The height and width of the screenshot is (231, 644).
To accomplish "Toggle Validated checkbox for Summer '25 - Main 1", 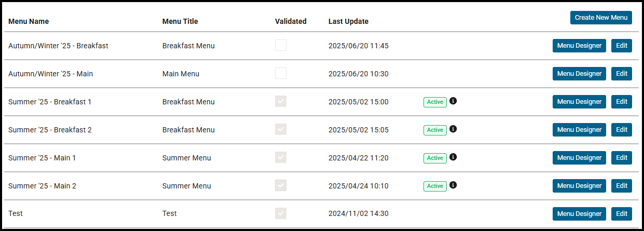I will click(x=281, y=158).
